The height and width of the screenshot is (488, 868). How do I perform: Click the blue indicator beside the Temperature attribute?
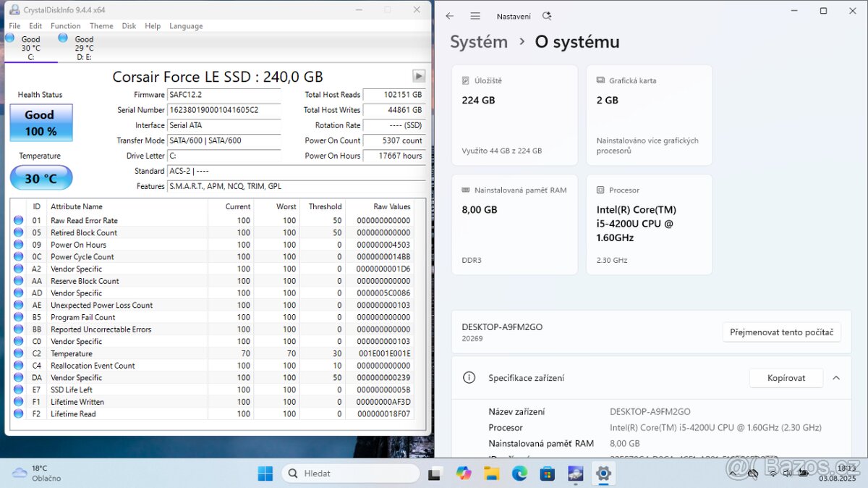click(x=18, y=353)
